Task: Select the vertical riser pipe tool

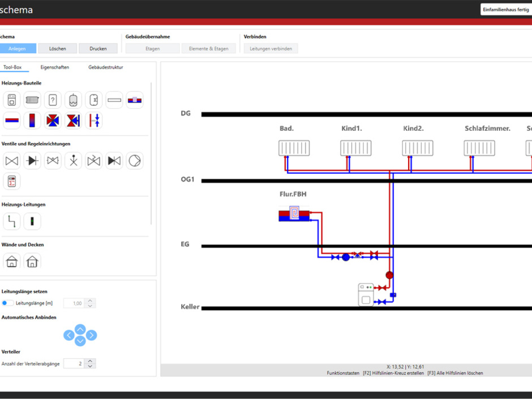Action: (32, 221)
